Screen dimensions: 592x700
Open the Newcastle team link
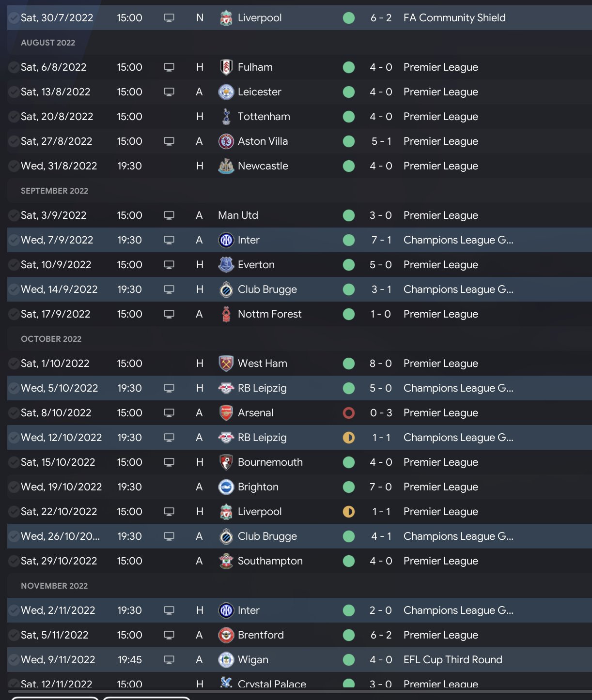(x=263, y=166)
